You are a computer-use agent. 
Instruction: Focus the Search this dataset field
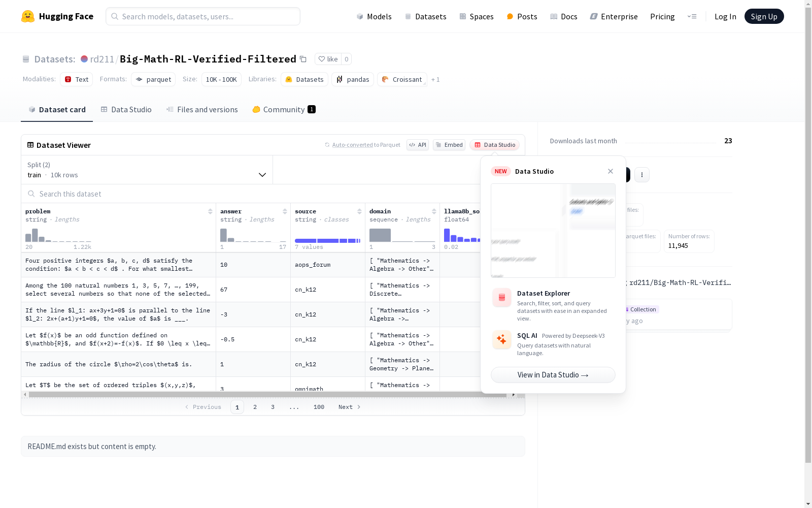tap(251, 194)
